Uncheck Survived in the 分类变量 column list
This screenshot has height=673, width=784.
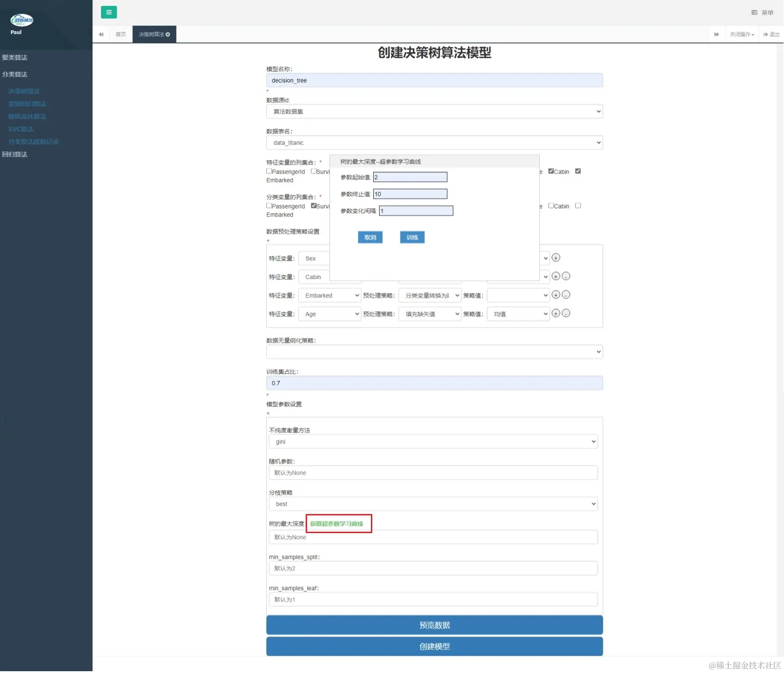tap(313, 206)
